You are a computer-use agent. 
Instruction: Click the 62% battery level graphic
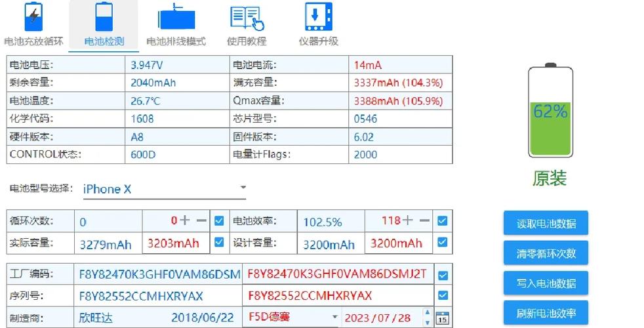click(x=550, y=110)
